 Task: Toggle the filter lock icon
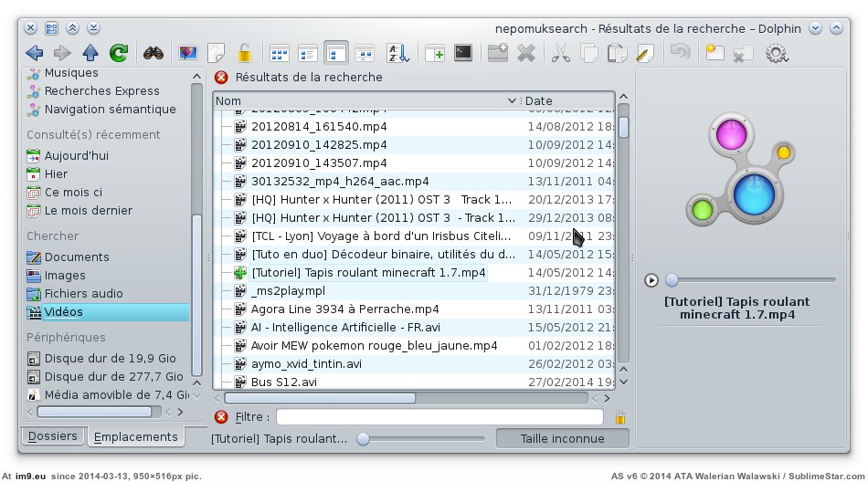(x=620, y=417)
